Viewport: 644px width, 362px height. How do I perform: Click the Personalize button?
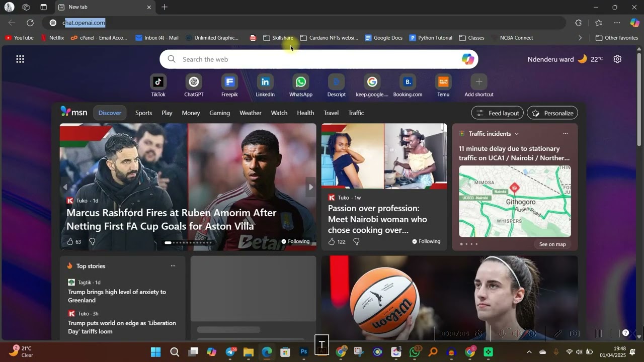click(x=552, y=113)
